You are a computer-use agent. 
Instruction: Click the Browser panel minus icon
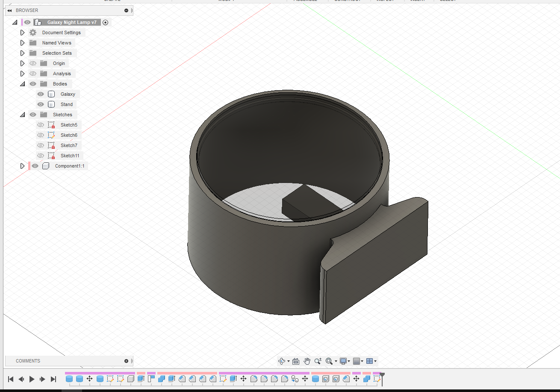click(126, 10)
